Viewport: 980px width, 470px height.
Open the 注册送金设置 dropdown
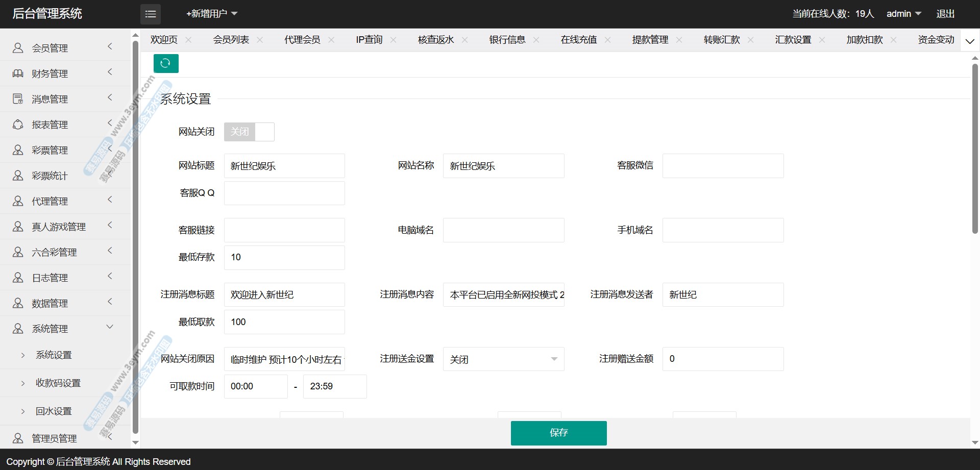[503, 359]
